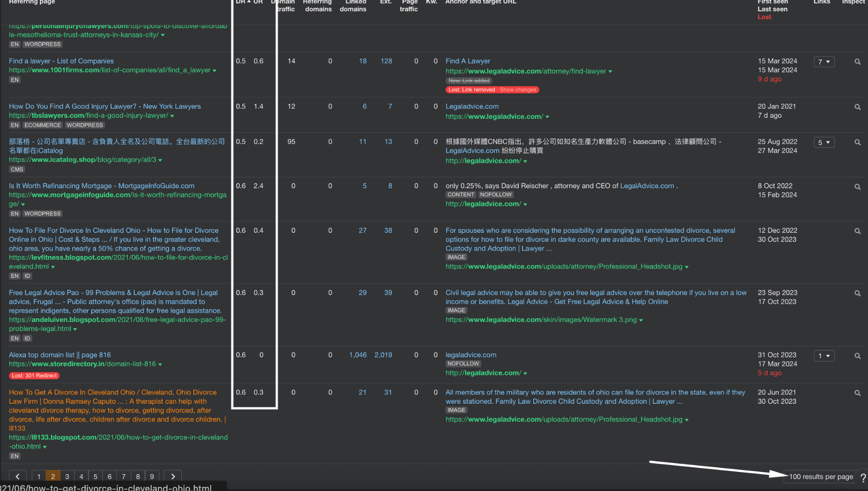Image resolution: width=868 pixels, height=491 pixels.
Task: Click Show changes on lost link badge
Action: [518, 90]
